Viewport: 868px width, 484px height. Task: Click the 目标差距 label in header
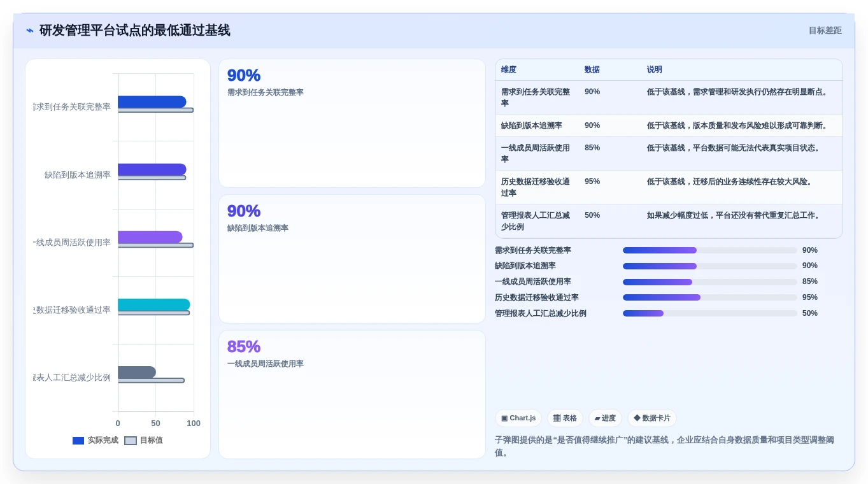click(825, 31)
